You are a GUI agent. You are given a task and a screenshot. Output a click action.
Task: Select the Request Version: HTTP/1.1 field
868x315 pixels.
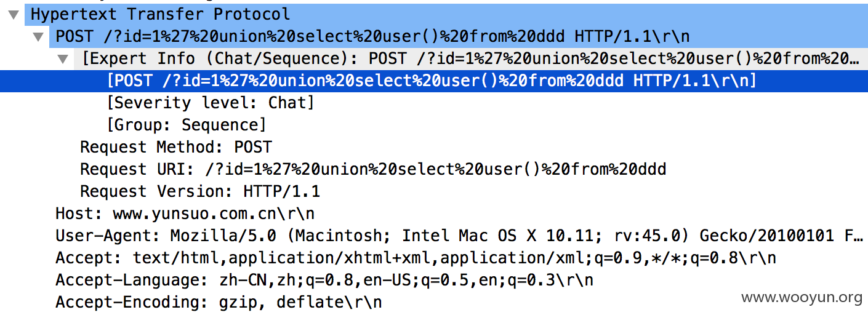tap(200, 191)
